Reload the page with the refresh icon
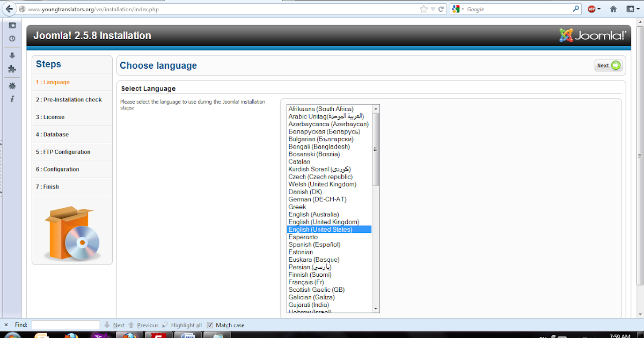The height and width of the screenshot is (338, 644). [441, 9]
